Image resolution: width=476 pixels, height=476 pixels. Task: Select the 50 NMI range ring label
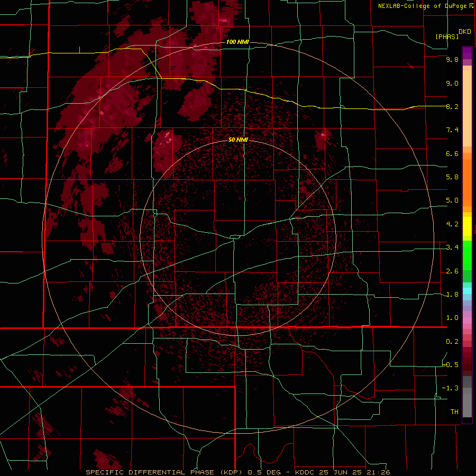238,140
